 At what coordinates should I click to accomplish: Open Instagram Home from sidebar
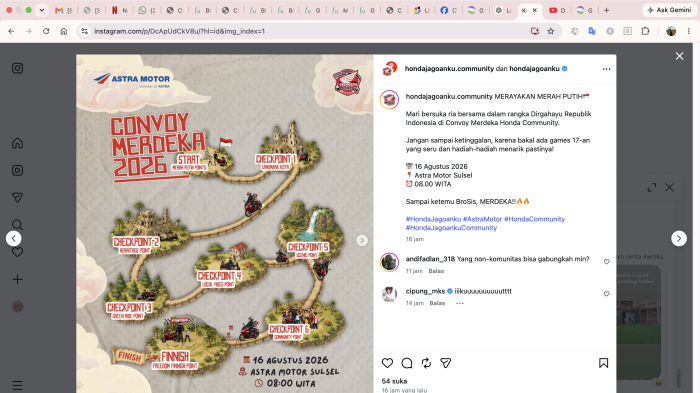coord(17,143)
